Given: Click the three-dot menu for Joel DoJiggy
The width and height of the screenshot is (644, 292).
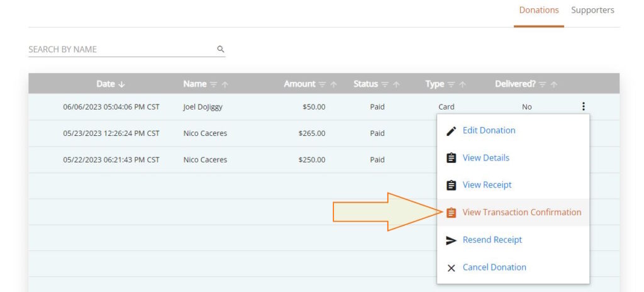Looking at the screenshot, I should 583,107.
